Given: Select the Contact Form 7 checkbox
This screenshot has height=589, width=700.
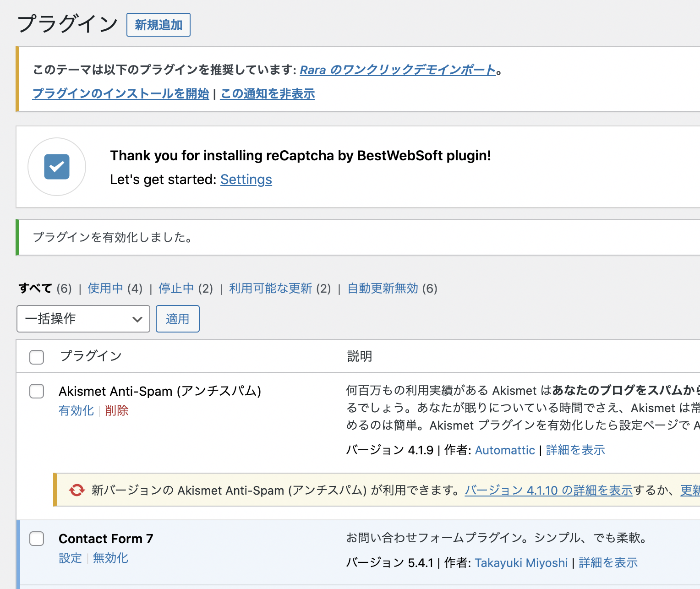Looking at the screenshot, I should coord(37,539).
